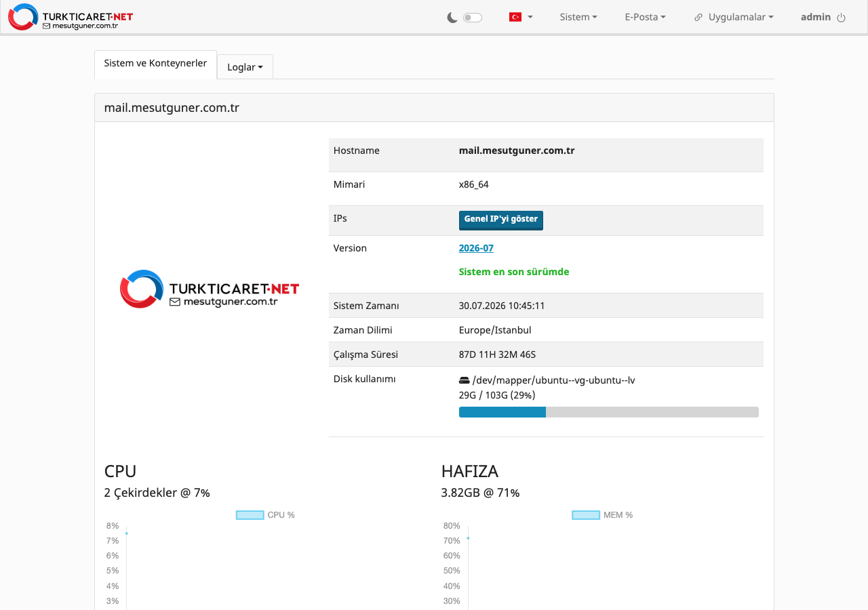Screen dimensions: 868x610
Task: Click the Genel IP'yi göster button
Action: 501,220
